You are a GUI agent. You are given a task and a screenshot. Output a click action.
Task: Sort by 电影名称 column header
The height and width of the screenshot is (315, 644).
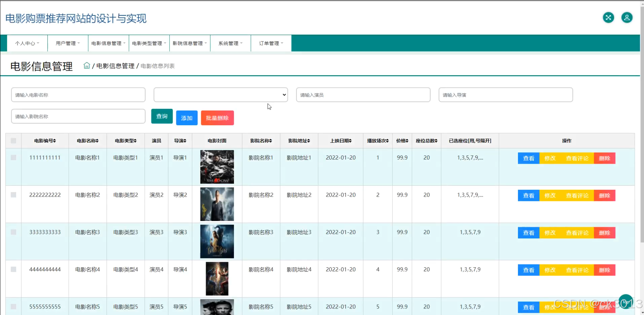tap(88, 141)
